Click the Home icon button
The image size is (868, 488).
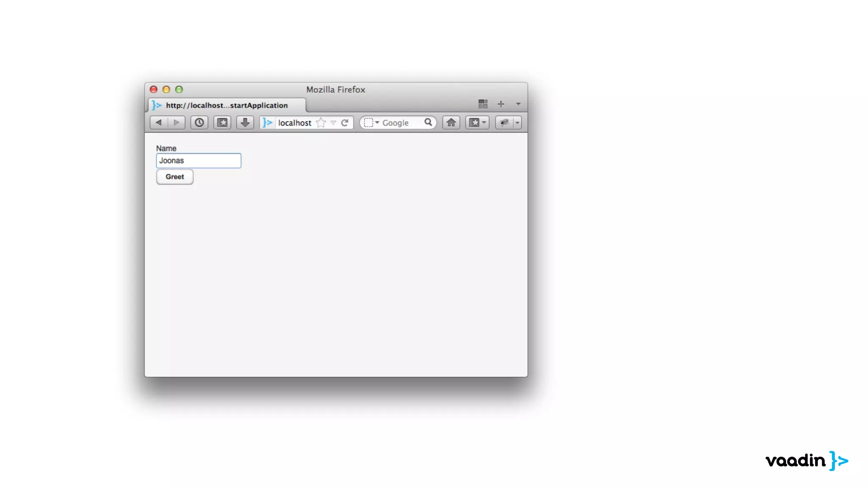pos(451,122)
